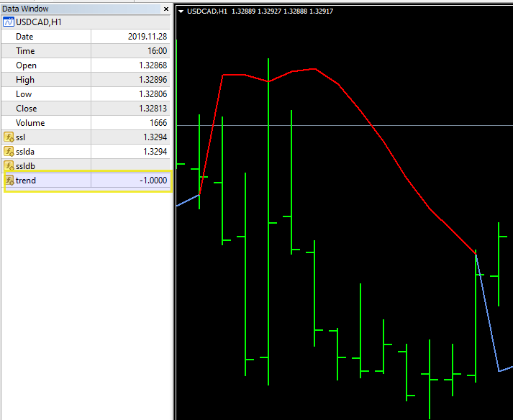Select the High value 1.32896
The width and height of the screenshot is (513, 420).
click(x=153, y=80)
